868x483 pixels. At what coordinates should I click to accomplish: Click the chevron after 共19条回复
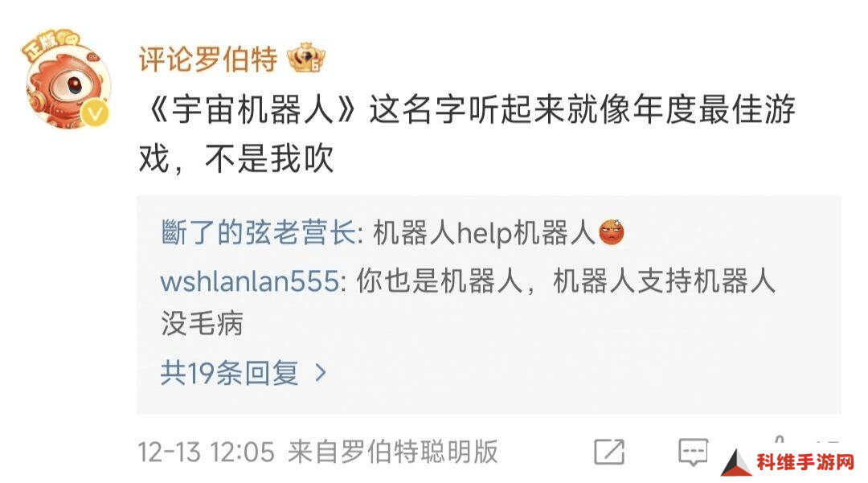pyautogui.click(x=321, y=373)
